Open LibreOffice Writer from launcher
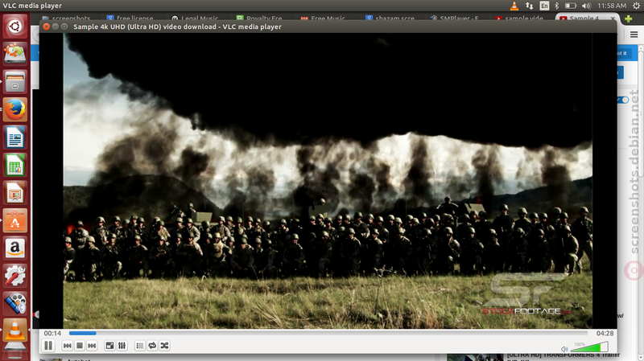644x361 pixels. [14, 137]
